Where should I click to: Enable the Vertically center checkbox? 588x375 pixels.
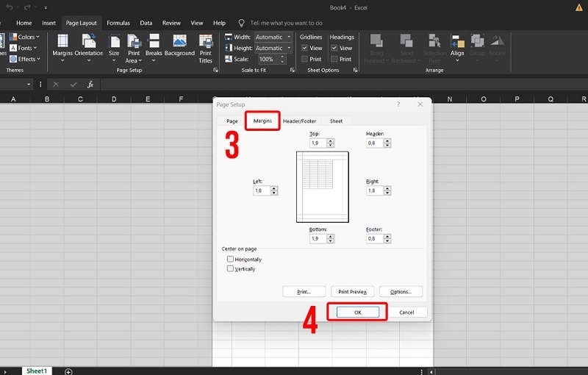pyautogui.click(x=231, y=269)
